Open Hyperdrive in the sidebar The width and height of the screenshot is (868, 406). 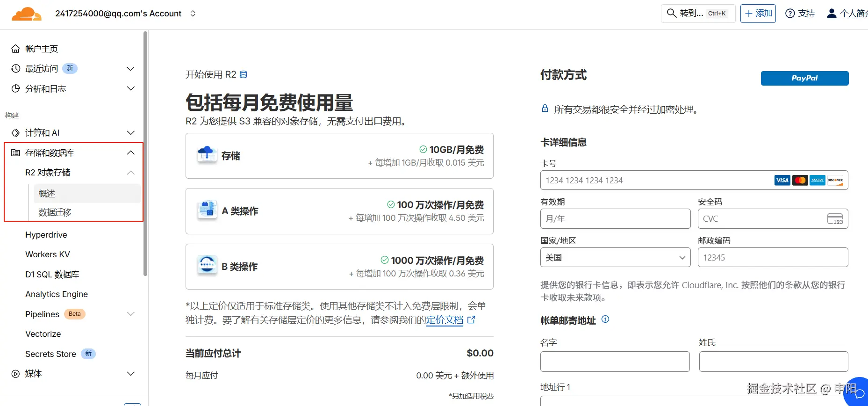[x=46, y=235]
